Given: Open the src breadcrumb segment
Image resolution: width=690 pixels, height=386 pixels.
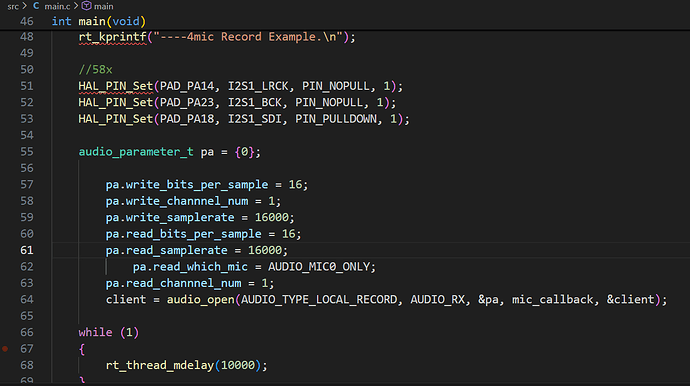Looking at the screenshot, I should click(13, 6).
